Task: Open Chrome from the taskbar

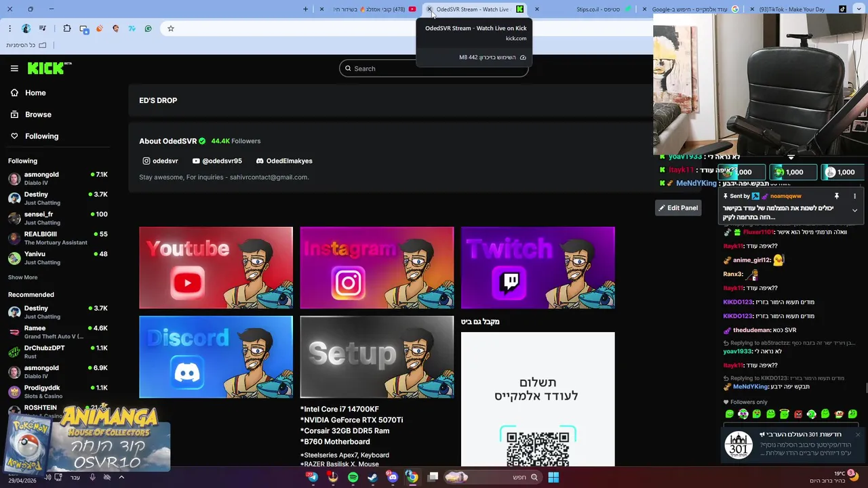Action: coord(412,477)
